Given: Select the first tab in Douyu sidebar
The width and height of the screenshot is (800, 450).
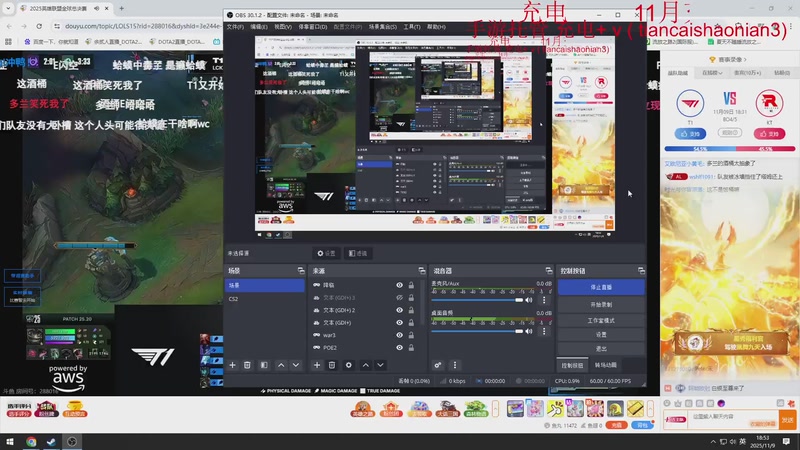Looking at the screenshot, I should (678, 73).
